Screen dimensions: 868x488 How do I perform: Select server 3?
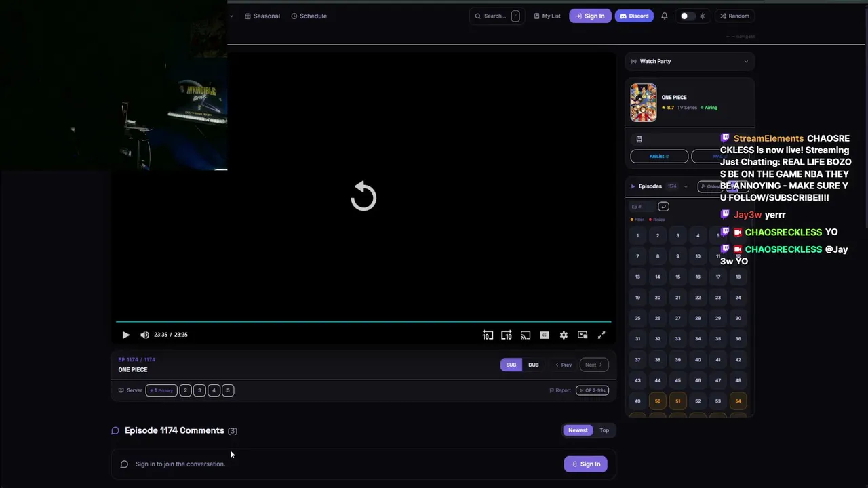[x=199, y=390]
